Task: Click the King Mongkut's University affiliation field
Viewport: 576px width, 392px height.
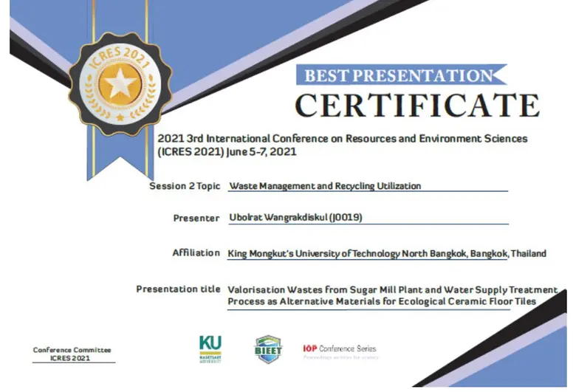Action: point(387,253)
